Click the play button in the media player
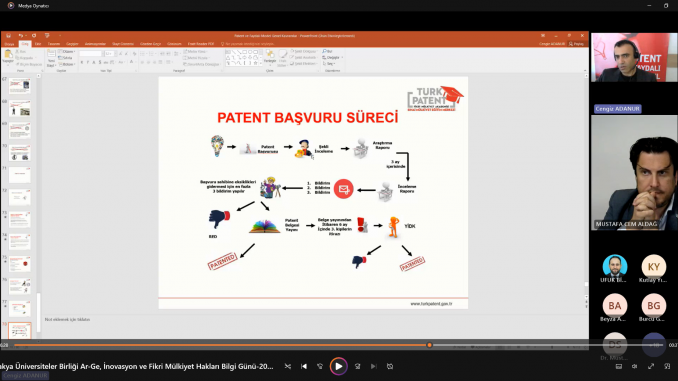Viewport: 678px width, 381px height. click(338, 366)
